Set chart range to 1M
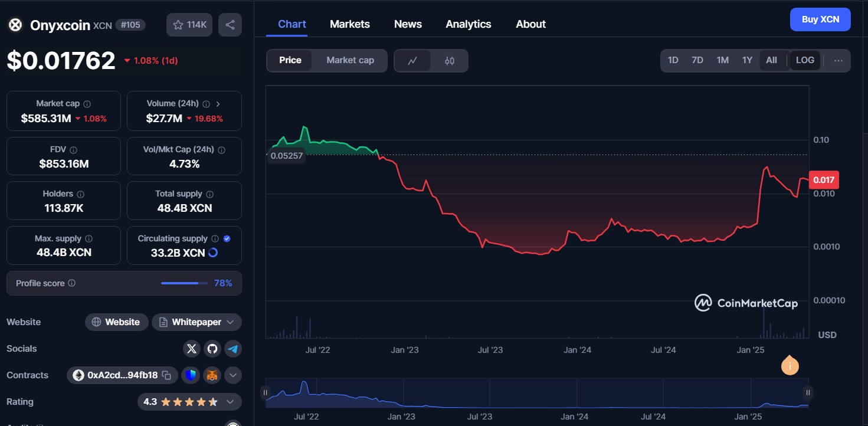Image resolution: width=868 pixels, height=426 pixels. [722, 60]
